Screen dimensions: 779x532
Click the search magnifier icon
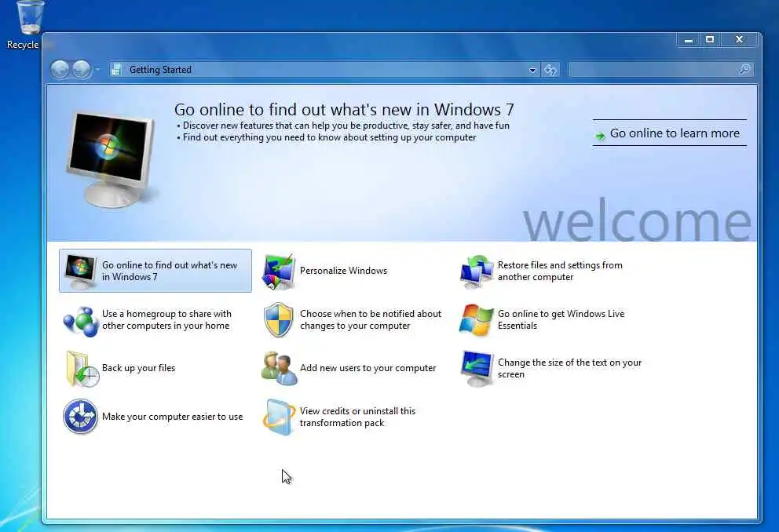coord(744,70)
